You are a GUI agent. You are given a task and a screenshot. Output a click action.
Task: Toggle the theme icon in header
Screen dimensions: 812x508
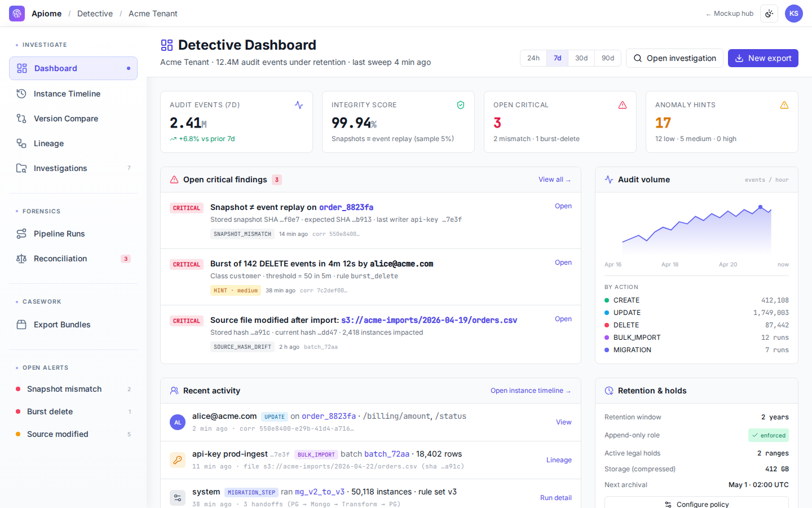coord(769,14)
